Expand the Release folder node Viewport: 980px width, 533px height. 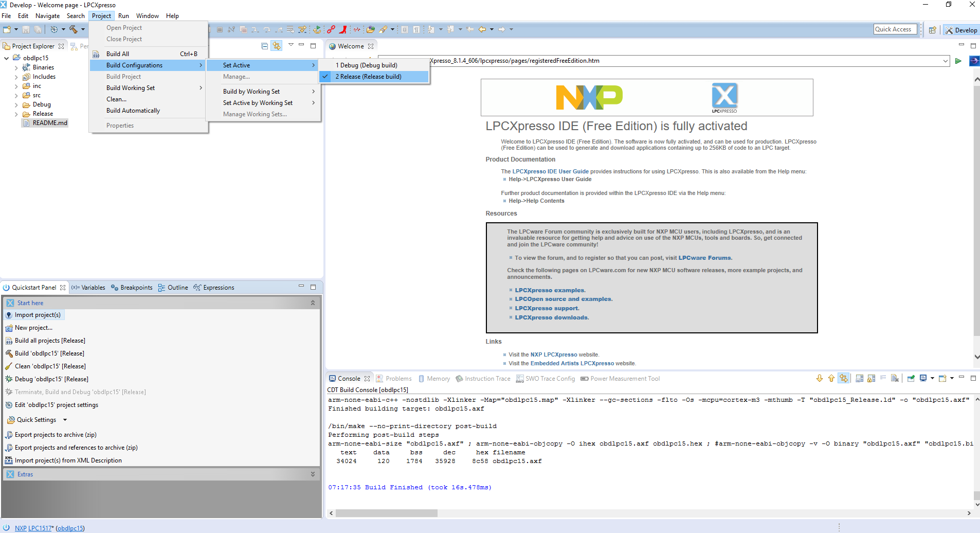coord(16,114)
